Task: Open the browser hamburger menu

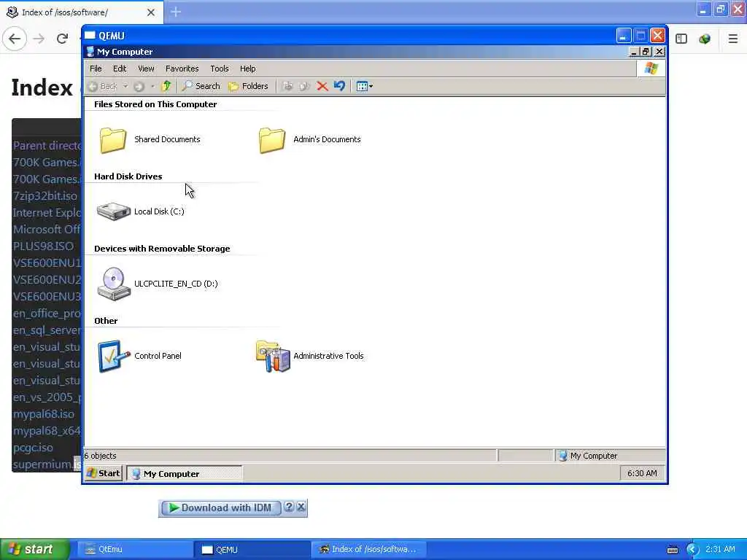Action: [732, 39]
